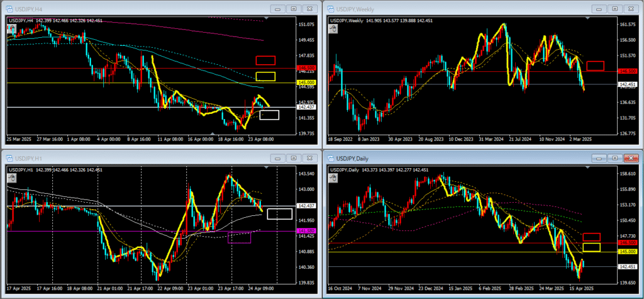Screen dimensions: 644x299
Task: Click the 139.650 price on Daily axis
Action: pos(628,283)
